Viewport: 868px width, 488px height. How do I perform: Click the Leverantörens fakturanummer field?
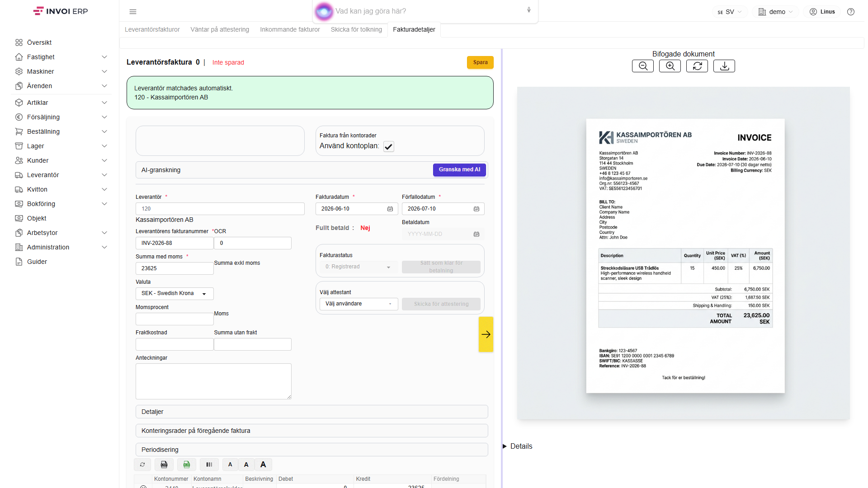tap(175, 243)
